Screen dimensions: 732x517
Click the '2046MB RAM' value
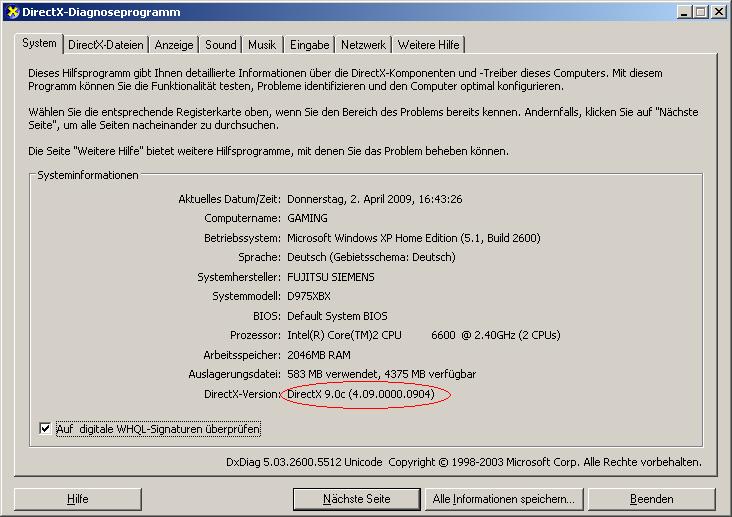(x=319, y=355)
